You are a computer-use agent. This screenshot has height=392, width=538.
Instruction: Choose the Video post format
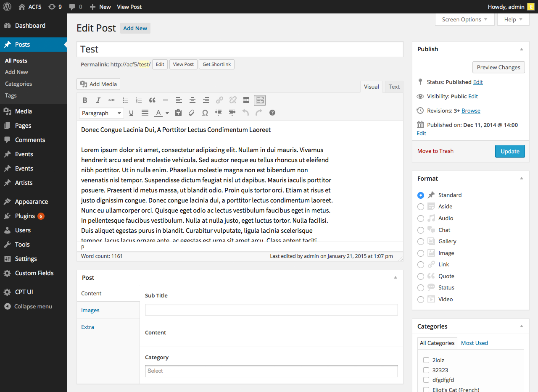pos(421,300)
